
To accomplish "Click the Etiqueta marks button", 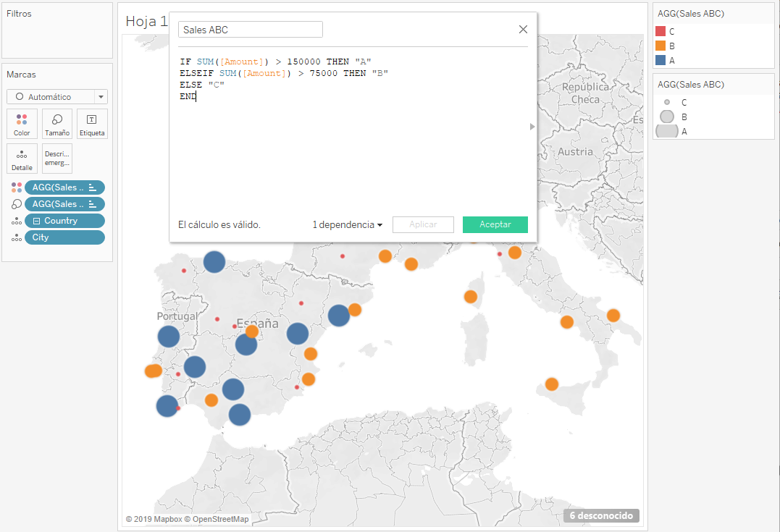I will 92,123.
